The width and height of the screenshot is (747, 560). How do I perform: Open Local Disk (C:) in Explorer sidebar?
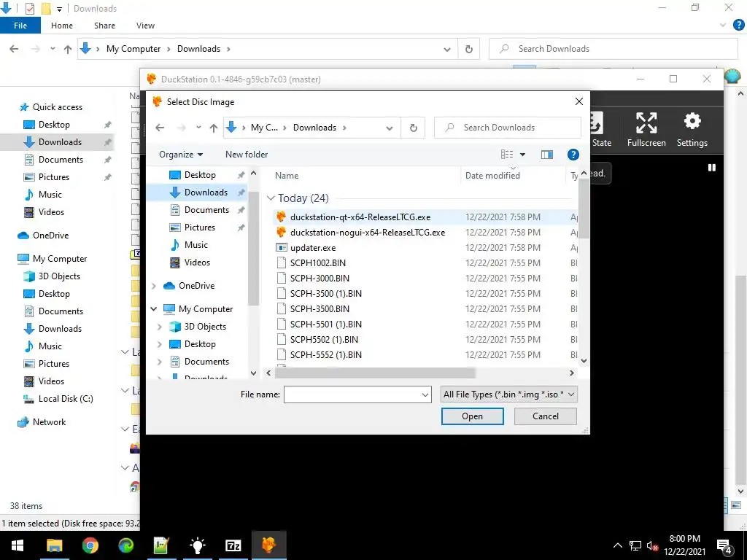click(65, 399)
